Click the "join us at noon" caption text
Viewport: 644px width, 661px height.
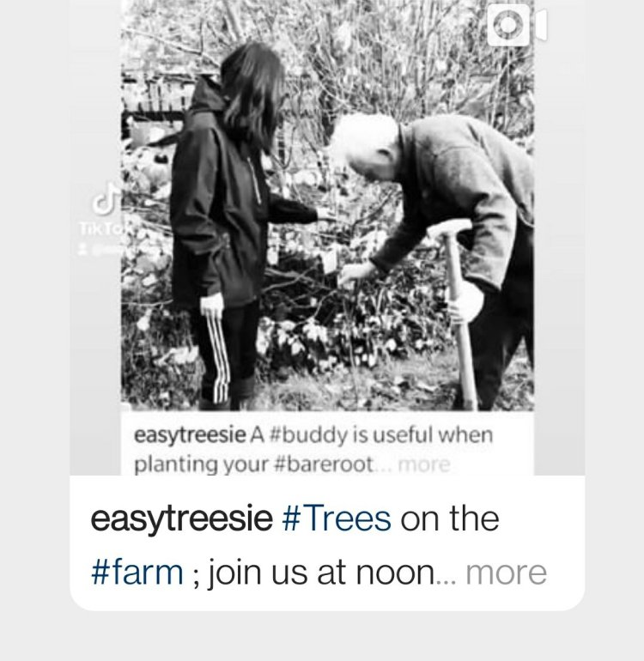(x=319, y=572)
